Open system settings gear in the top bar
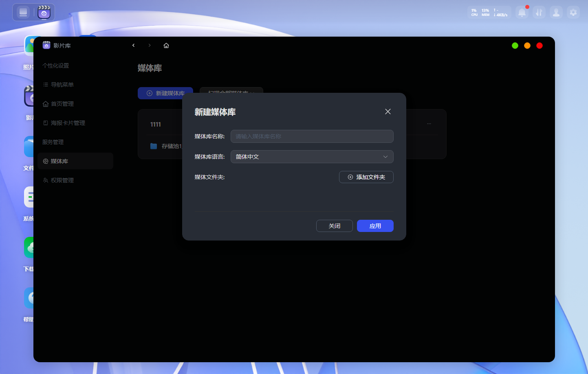 tap(573, 13)
